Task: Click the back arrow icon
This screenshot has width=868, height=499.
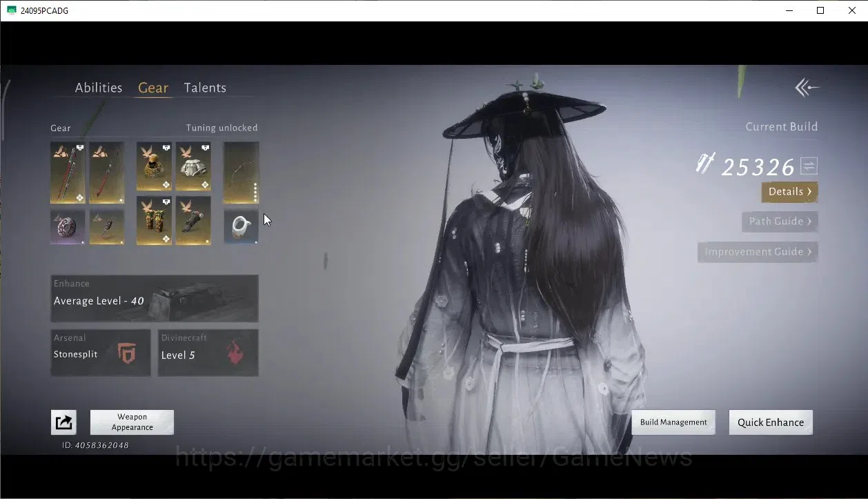Action: [807, 88]
